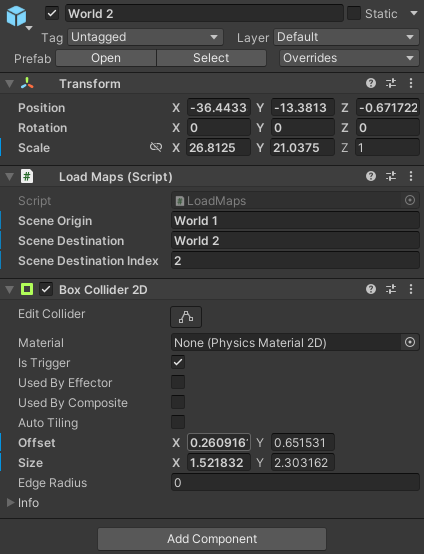Screen dimensions: 424x554
Task: Click the Edit Collider button icon
Action: [186, 317]
